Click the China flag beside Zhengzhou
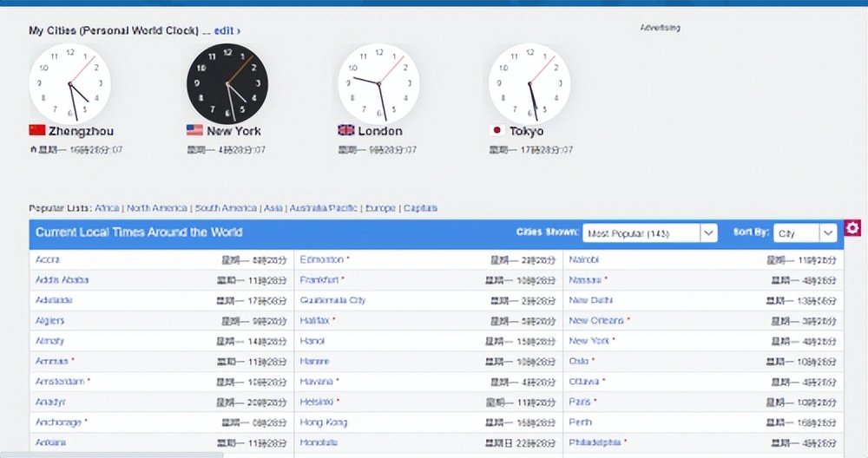The image size is (868, 458). [37, 130]
